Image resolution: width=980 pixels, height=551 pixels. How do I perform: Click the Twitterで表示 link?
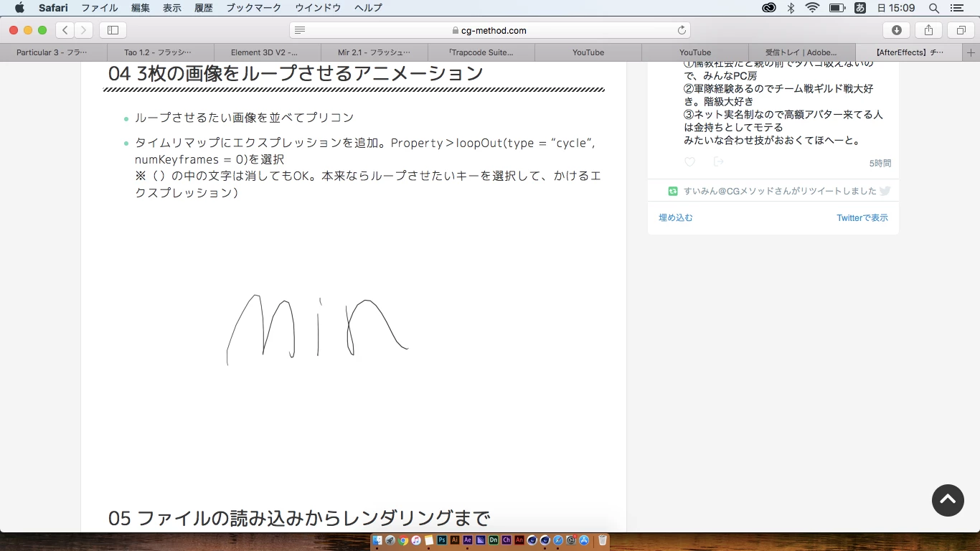[x=862, y=217]
